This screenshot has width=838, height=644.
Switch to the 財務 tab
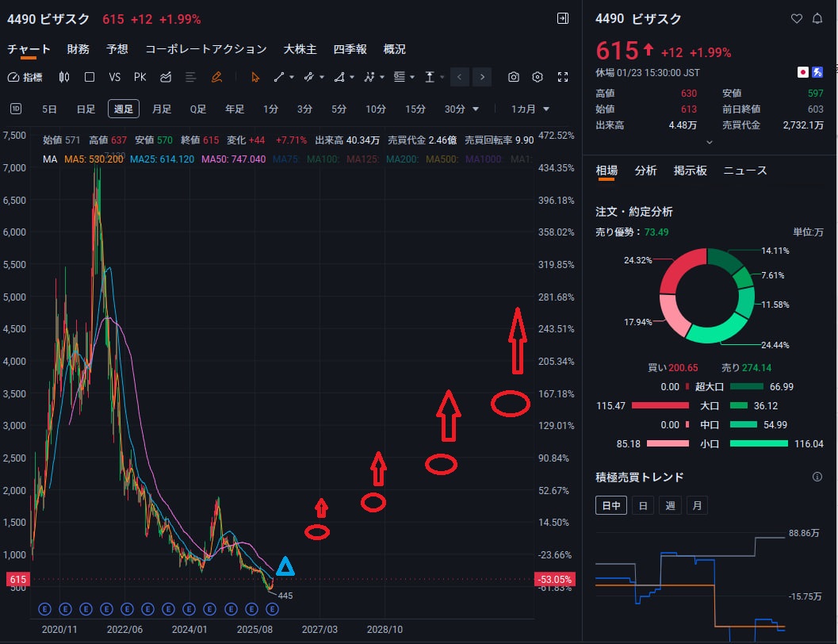78,49
